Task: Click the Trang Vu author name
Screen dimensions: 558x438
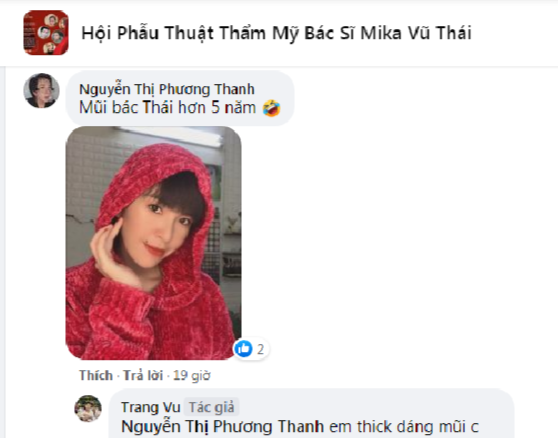Action: (151, 407)
